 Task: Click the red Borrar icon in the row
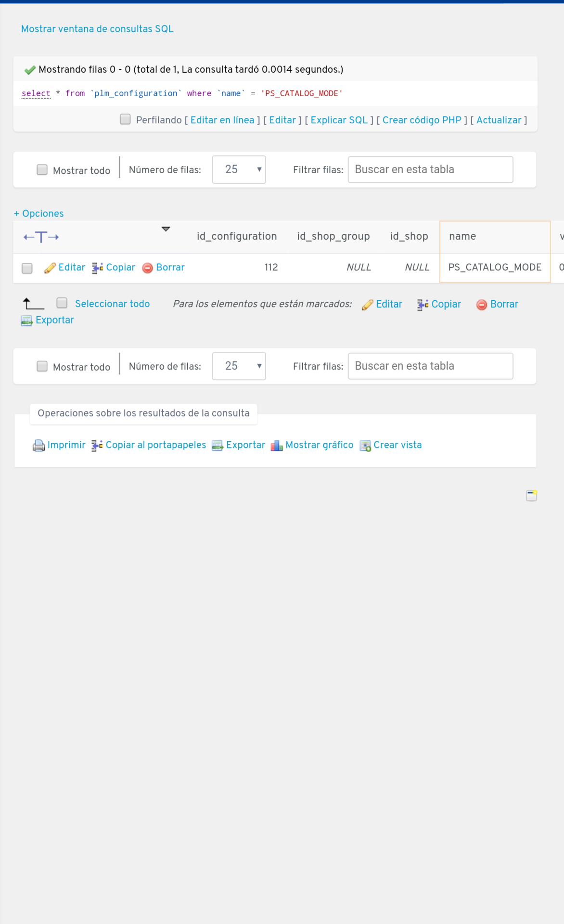pos(148,268)
